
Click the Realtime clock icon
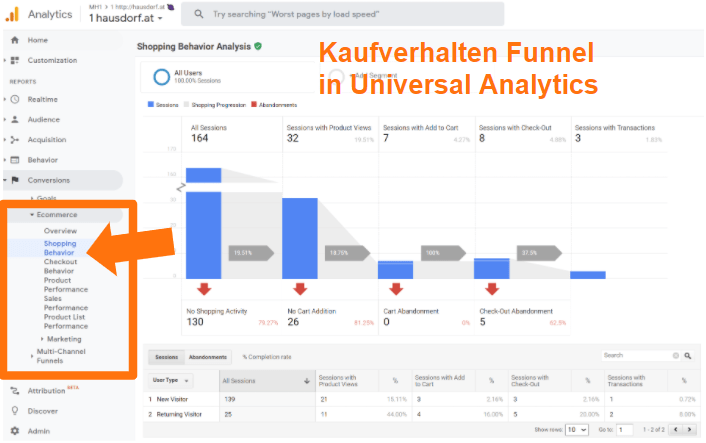pos(15,99)
